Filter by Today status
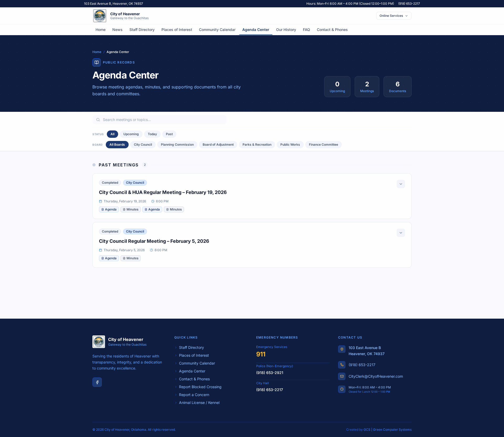The width and height of the screenshot is (504, 437). click(152, 134)
